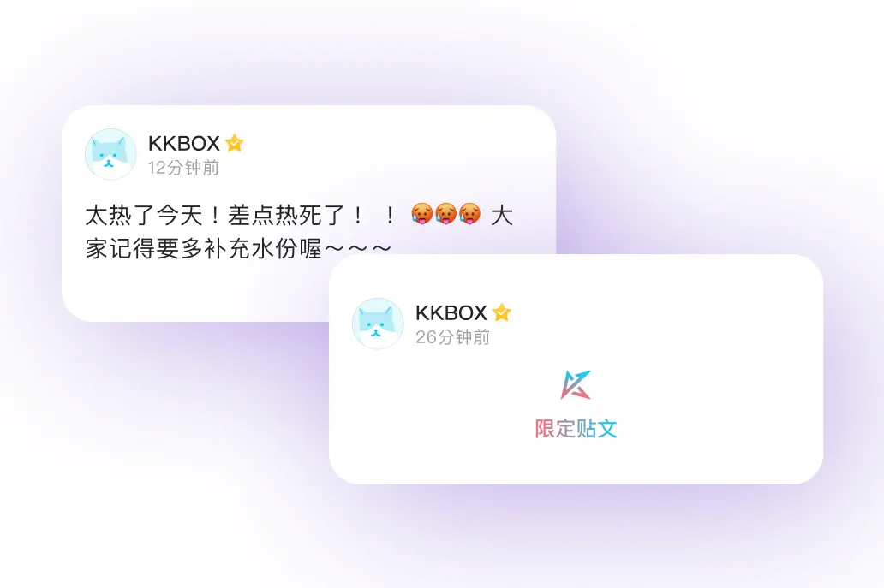Open the 限定贴文 gradient label

click(576, 429)
